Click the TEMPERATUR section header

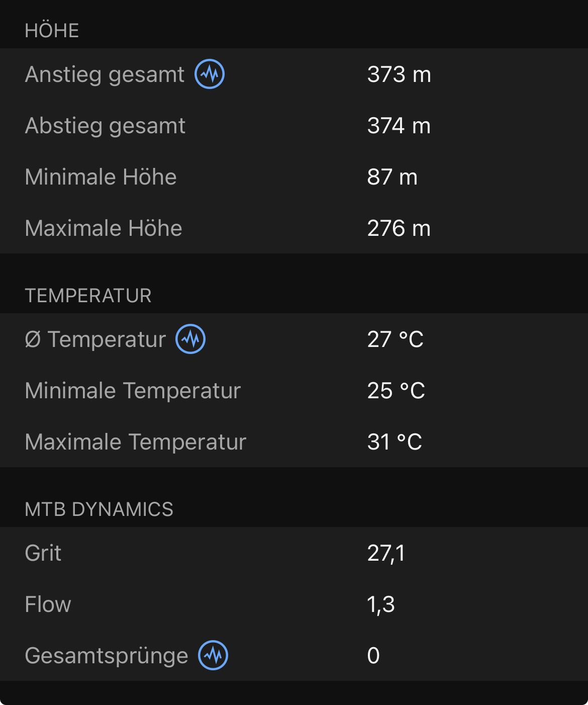(x=88, y=296)
